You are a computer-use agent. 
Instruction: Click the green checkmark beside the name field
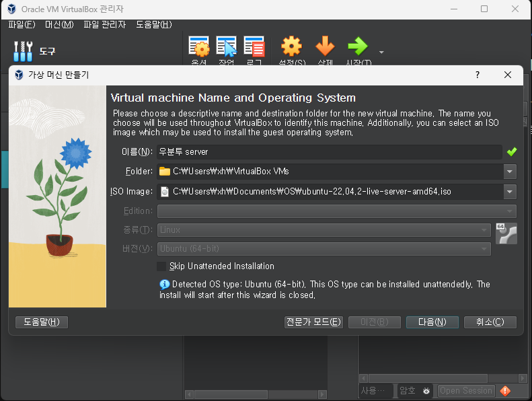[512, 152]
